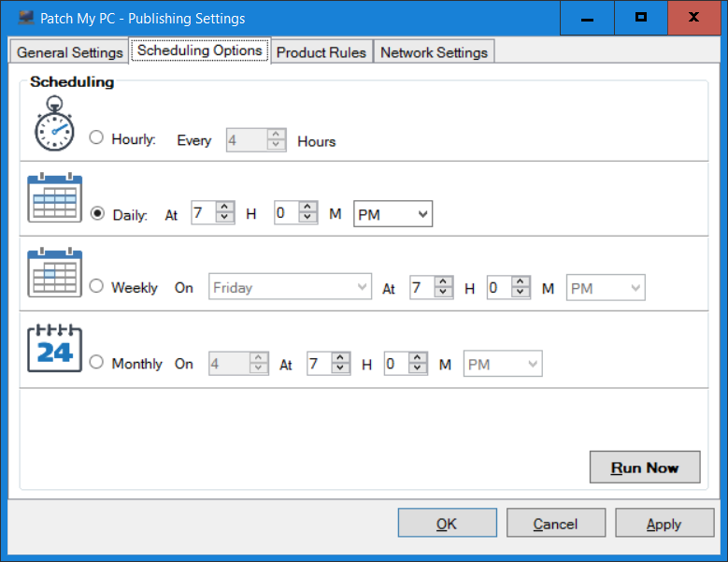Image resolution: width=728 pixels, height=562 pixels.
Task: Decrease the Hourly interval with down arrow
Action: coord(276,144)
